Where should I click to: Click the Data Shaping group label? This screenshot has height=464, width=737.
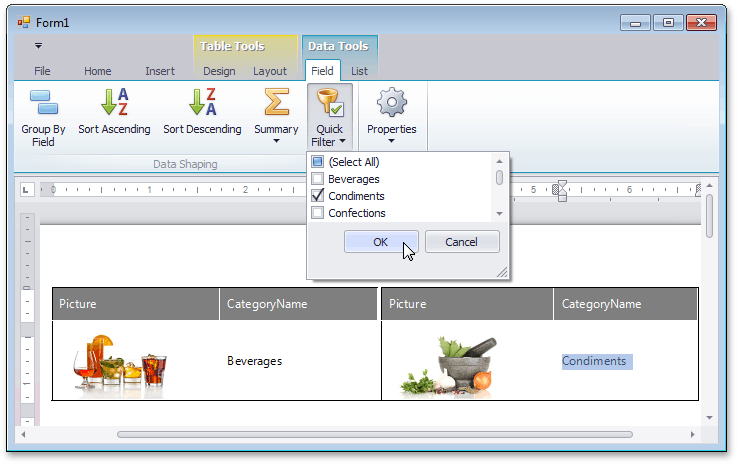tap(185, 164)
